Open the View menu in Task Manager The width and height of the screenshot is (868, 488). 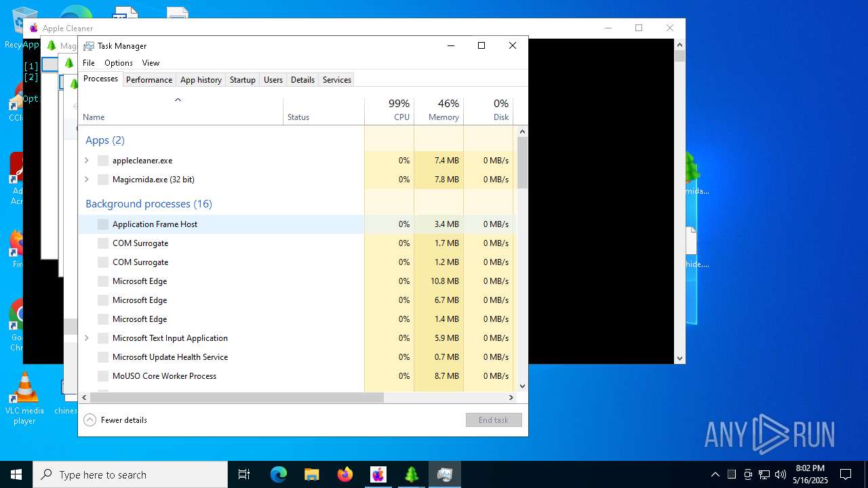click(151, 63)
